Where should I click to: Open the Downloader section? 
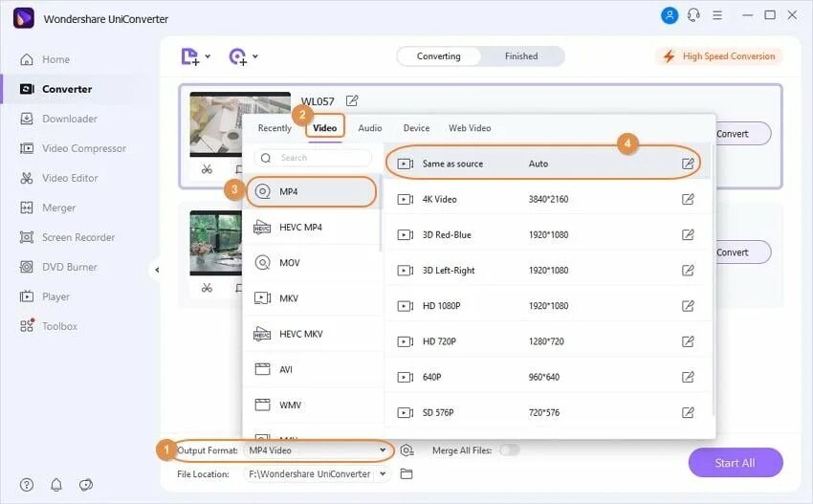coord(58,119)
